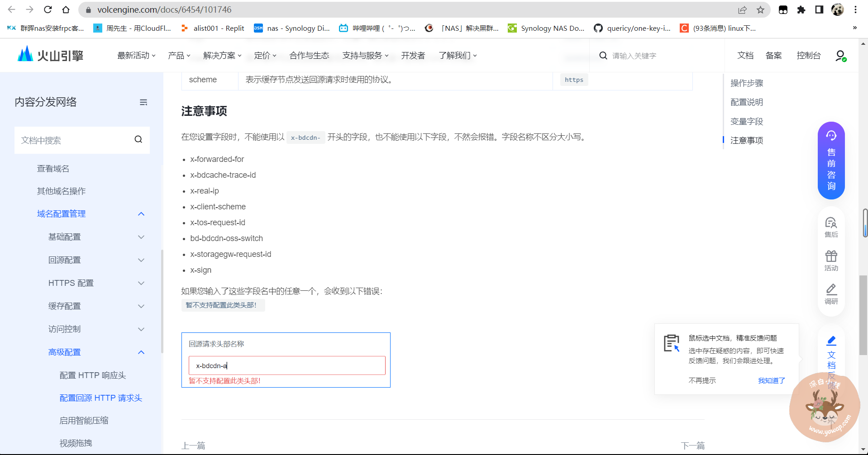Open the 哔哩哔哩 bookmark
Viewport: 868px width, 455px height.
(x=377, y=28)
